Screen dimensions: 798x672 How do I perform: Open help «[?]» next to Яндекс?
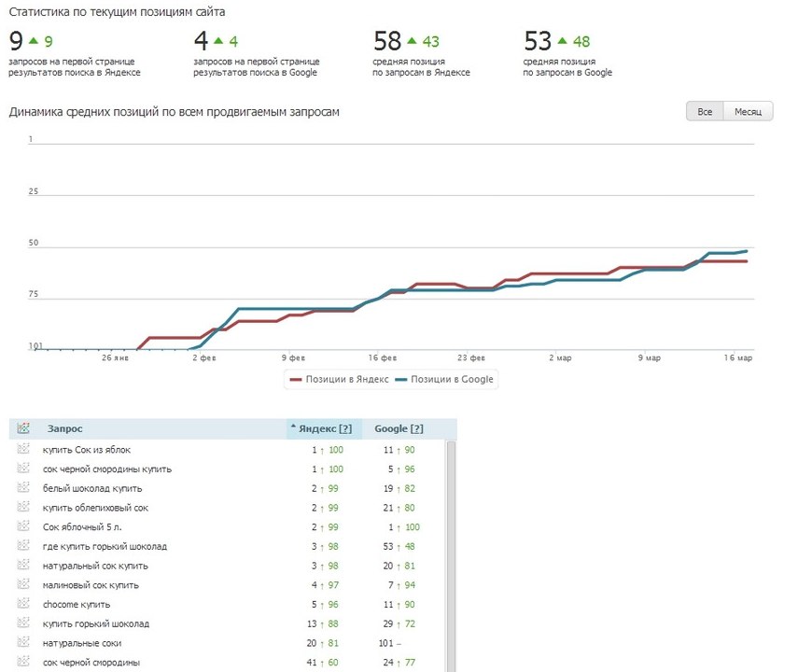pyautogui.click(x=345, y=428)
